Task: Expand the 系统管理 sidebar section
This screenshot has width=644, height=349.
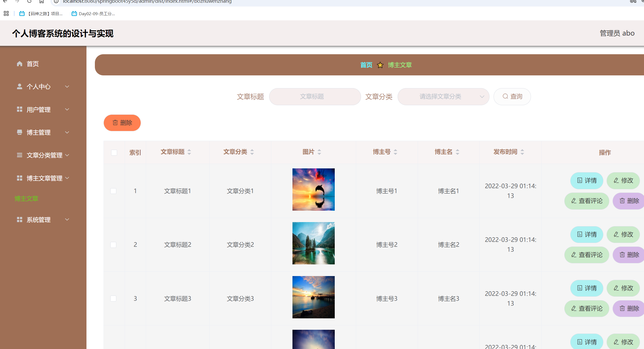Action: pos(68,220)
